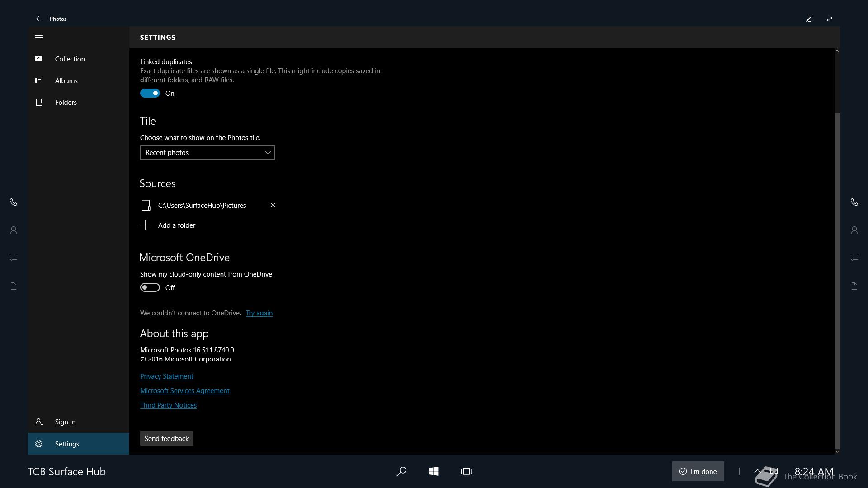
Task: Open the Windows Start button
Action: click(434, 471)
